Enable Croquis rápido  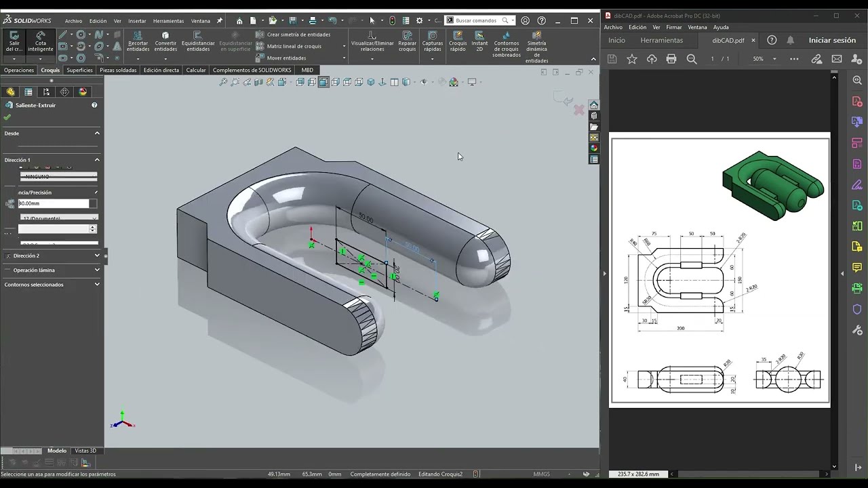[458, 42]
